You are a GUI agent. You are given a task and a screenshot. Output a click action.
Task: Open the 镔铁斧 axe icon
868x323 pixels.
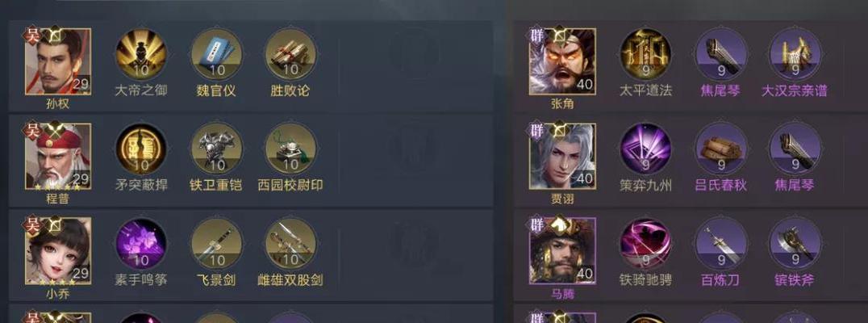pos(795,244)
